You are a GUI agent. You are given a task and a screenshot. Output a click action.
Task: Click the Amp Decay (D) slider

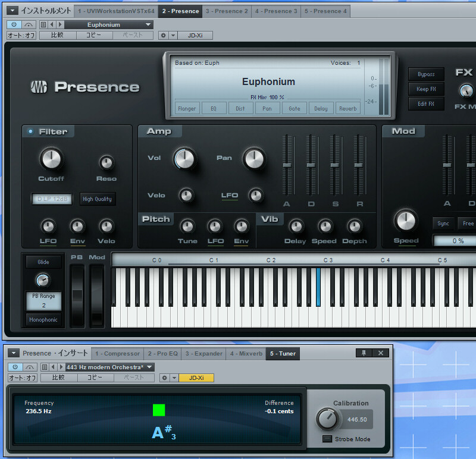[311, 165]
